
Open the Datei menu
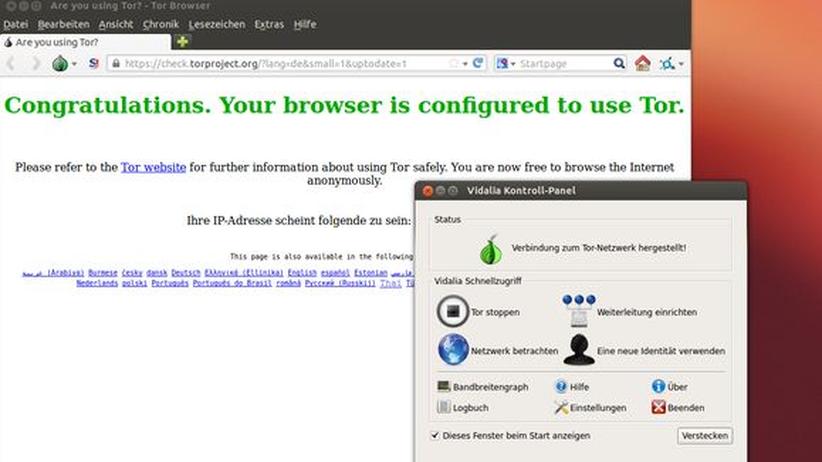click(x=15, y=24)
